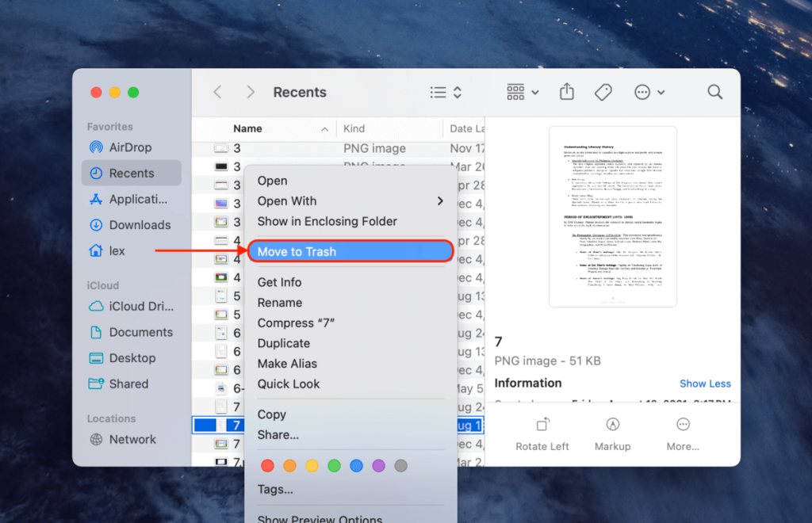This screenshot has height=523, width=812.
Task: Open the grouping options dropdown
Action: click(521, 92)
